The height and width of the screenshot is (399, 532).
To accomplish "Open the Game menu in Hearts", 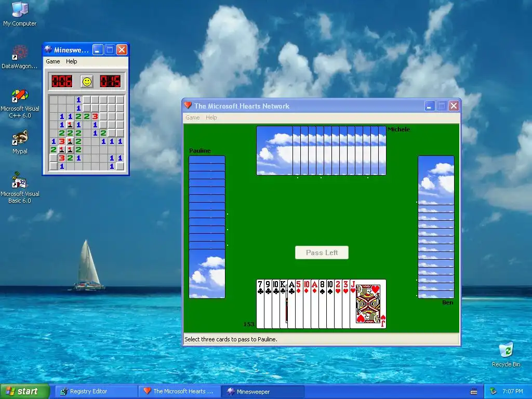I will pyautogui.click(x=192, y=117).
